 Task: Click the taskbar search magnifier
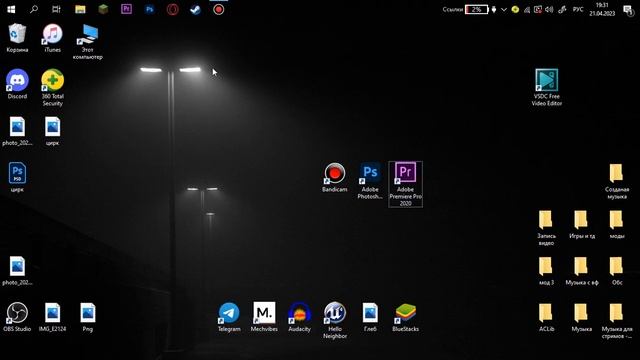click(34, 9)
